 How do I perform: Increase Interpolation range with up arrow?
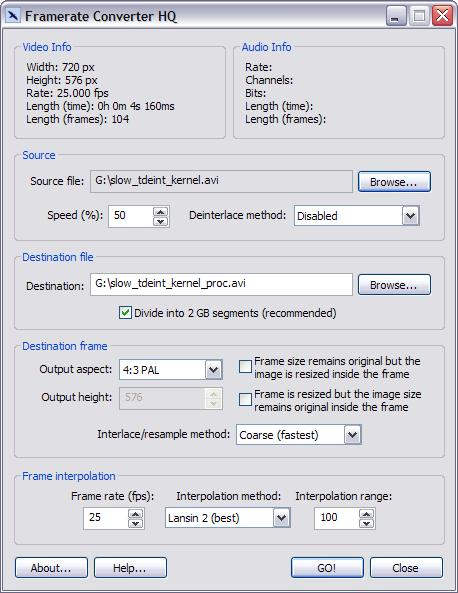(x=366, y=514)
